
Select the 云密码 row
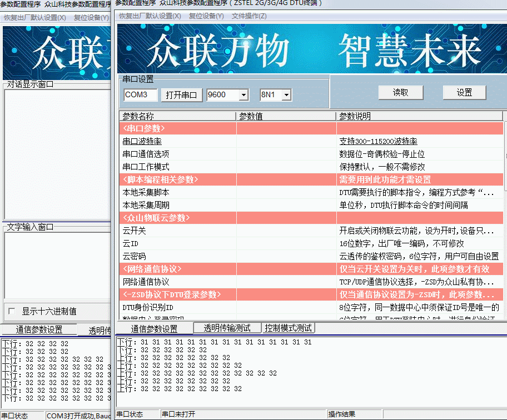click(x=311, y=256)
